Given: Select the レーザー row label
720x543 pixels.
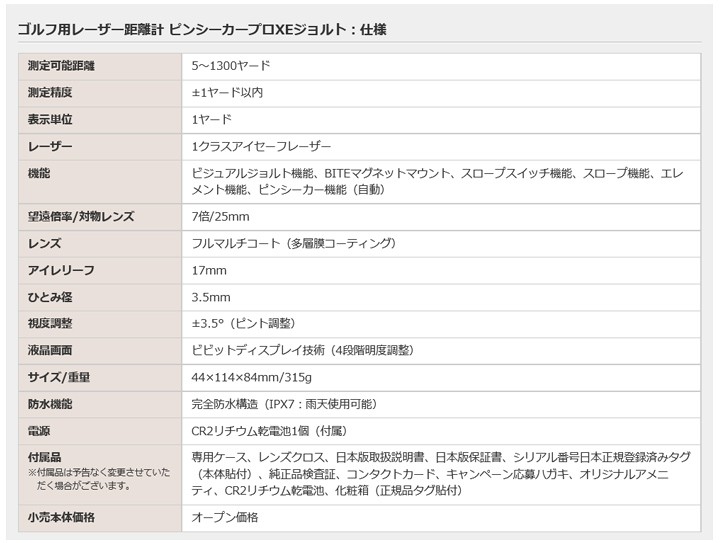Looking at the screenshot, I should click(x=50, y=147).
